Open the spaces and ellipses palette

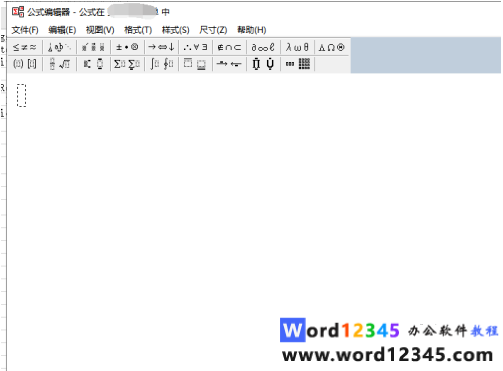pos(59,47)
